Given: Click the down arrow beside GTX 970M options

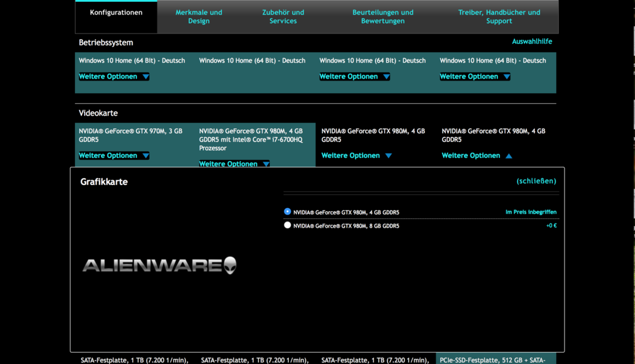Looking at the screenshot, I should tap(145, 156).
